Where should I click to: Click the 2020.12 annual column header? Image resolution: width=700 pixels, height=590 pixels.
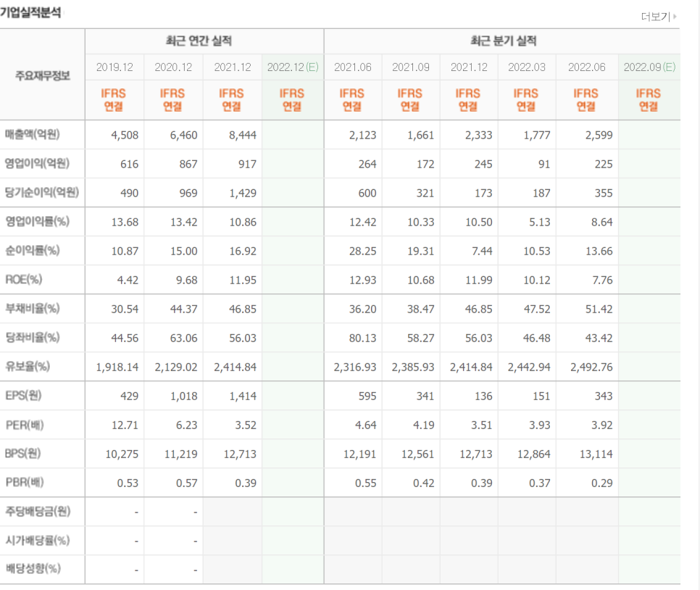(173, 67)
